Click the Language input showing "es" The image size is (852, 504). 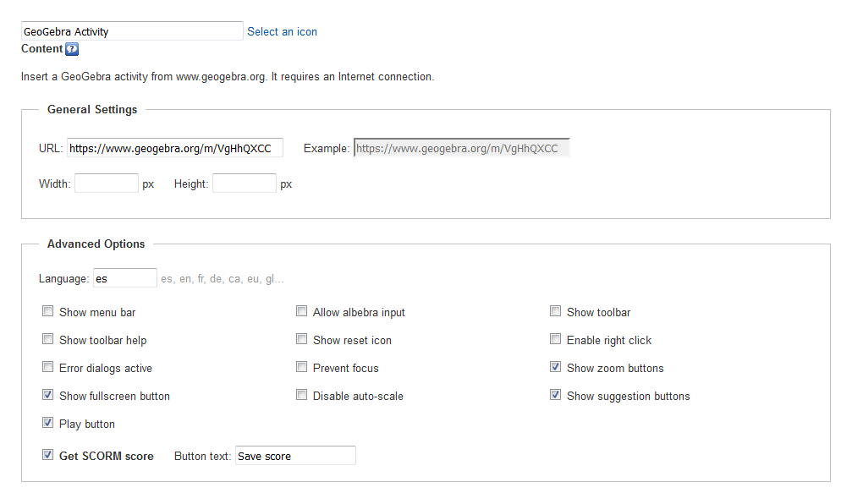tap(125, 277)
